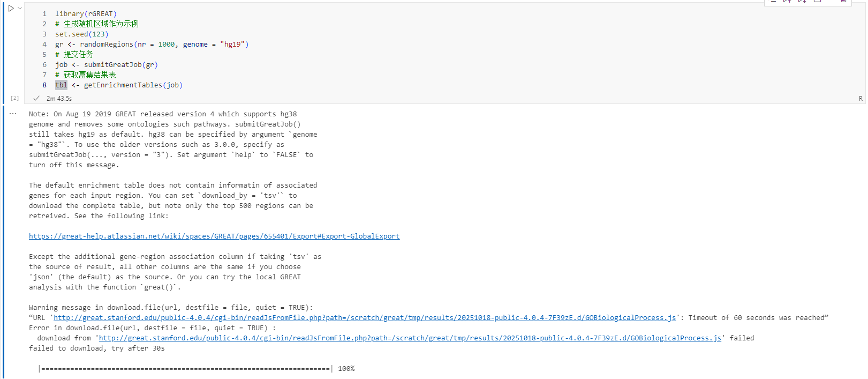Open the GOBiologicalProcess.js URL in the error line

coord(410,338)
